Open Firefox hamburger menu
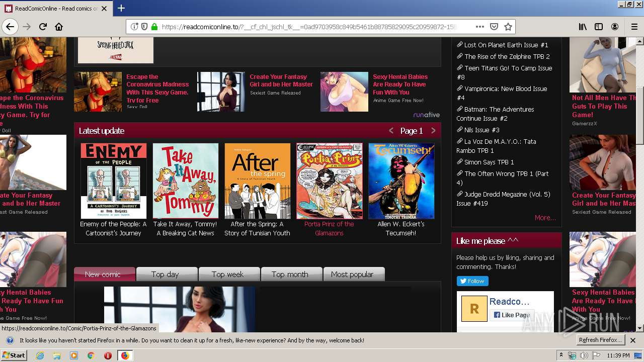Screen dimensions: 644x362 tap(634, 27)
